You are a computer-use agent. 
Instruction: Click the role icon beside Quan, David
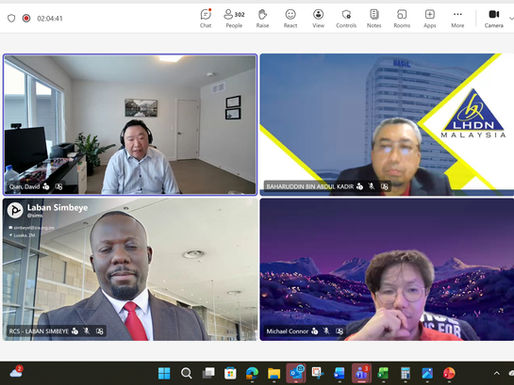[x=46, y=187]
